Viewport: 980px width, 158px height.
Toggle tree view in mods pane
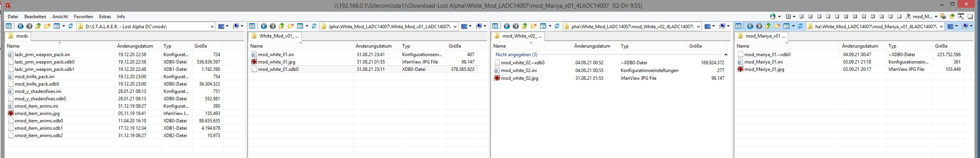(x=9, y=26)
